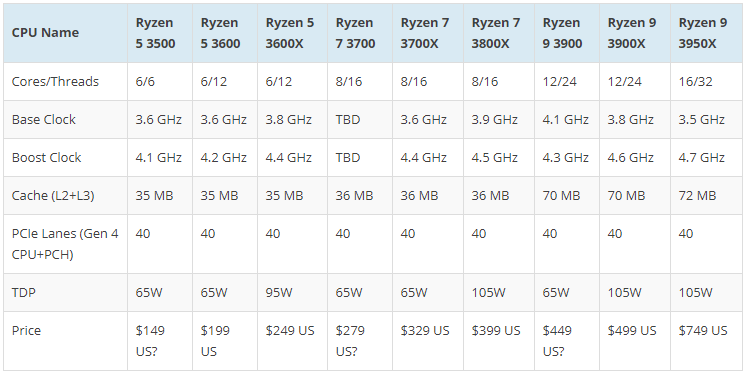Click the PCIe Lanes row label
Image resolution: width=747 pixels, height=376 pixels.
point(65,244)
